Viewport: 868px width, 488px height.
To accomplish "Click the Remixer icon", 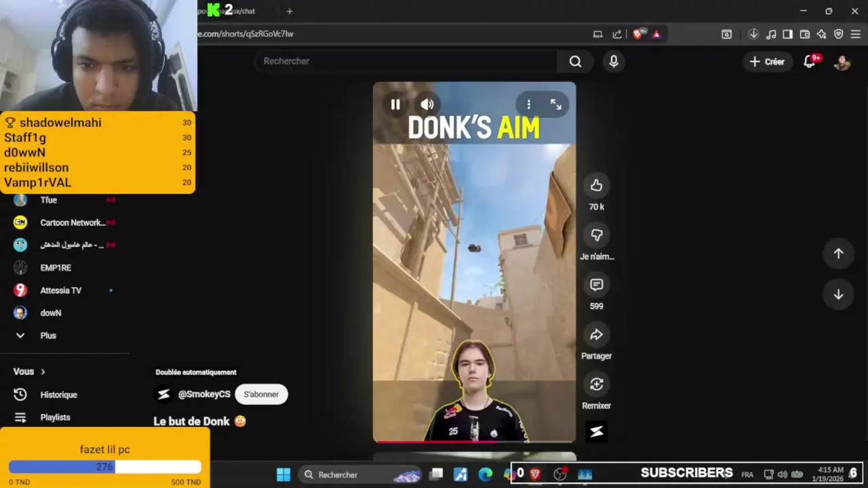I will click(x=597, y=384).
